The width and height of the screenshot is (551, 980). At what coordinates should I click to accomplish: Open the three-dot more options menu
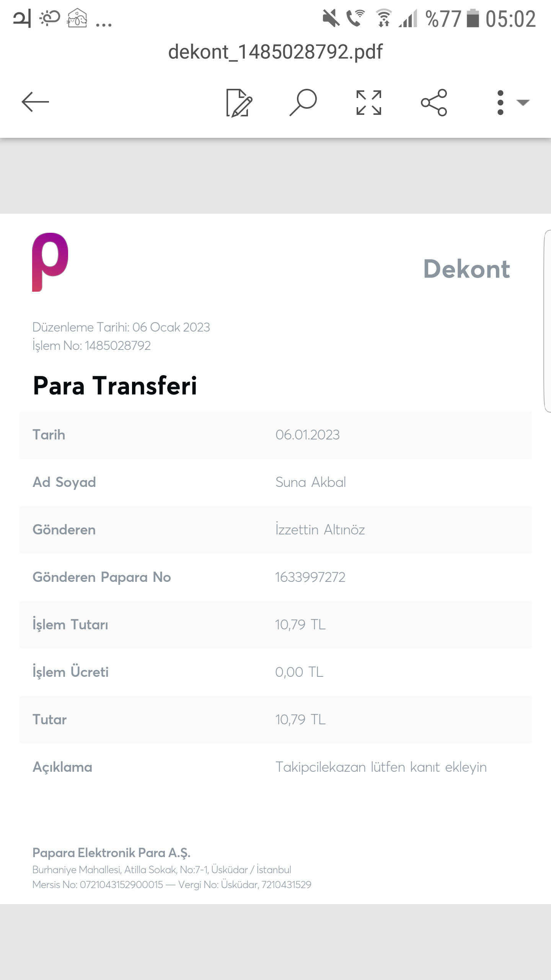coord(500,103)
